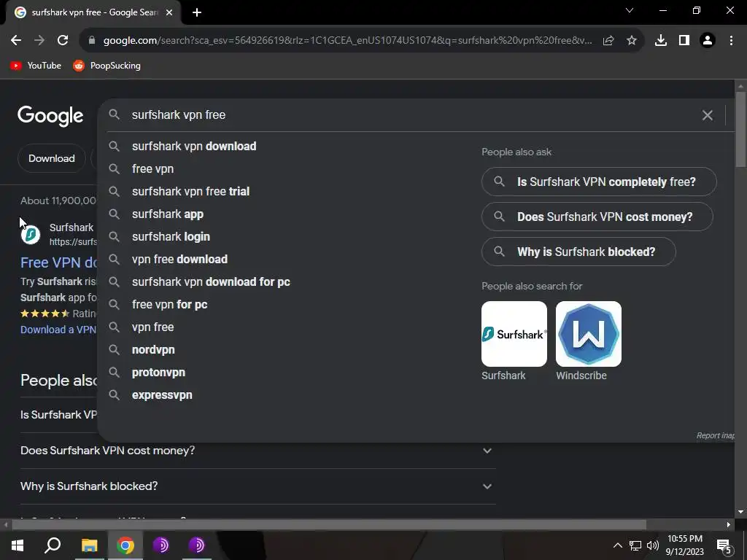
Task: Open the first purple Tor Browser taskbar icon
Action: [x=160, y=545]
